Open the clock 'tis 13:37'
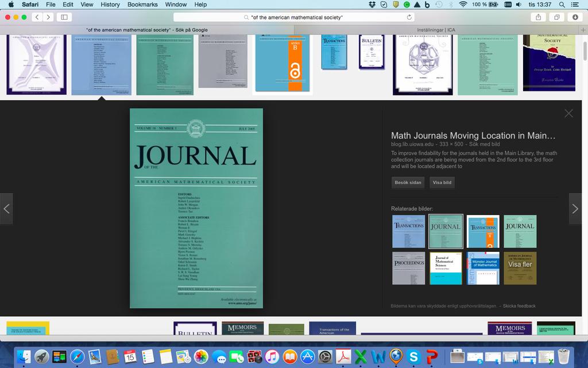The width and height of the screenshot is (588, 368). (540, 5)
